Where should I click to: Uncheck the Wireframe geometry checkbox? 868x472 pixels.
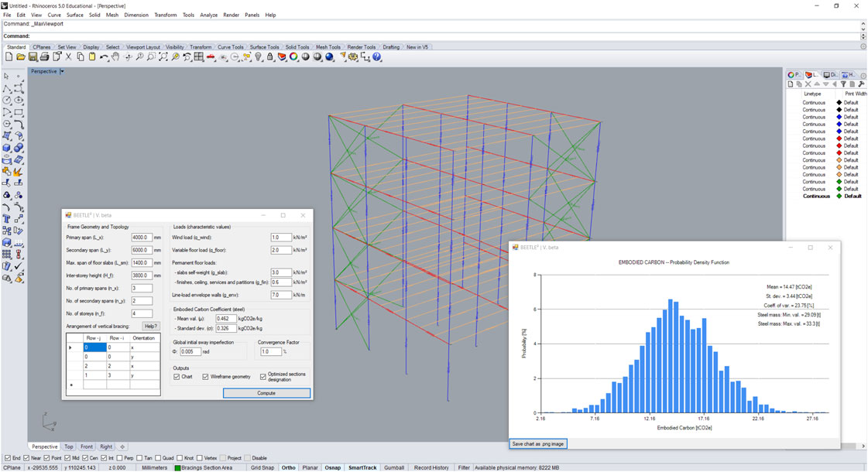(x=205, y=377)
